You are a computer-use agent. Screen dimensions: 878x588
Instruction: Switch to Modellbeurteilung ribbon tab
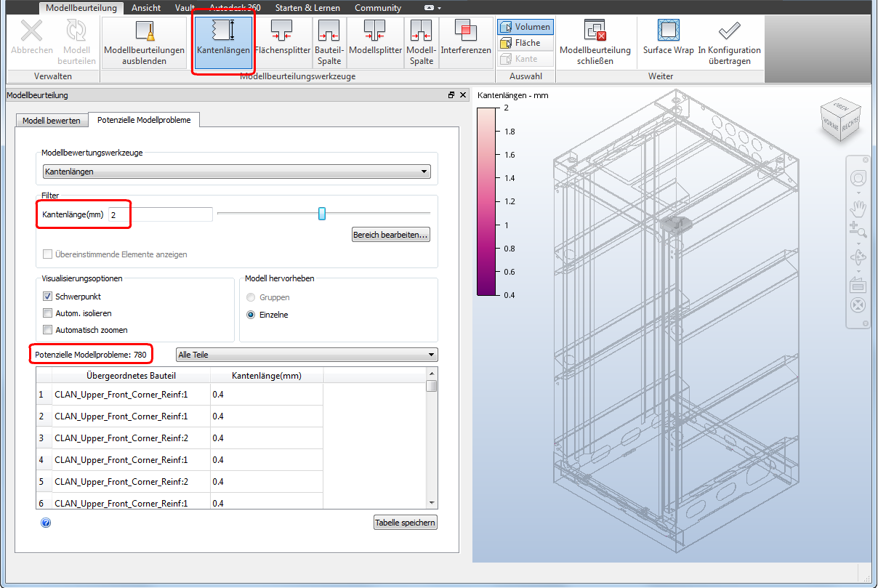coord(82,8)
